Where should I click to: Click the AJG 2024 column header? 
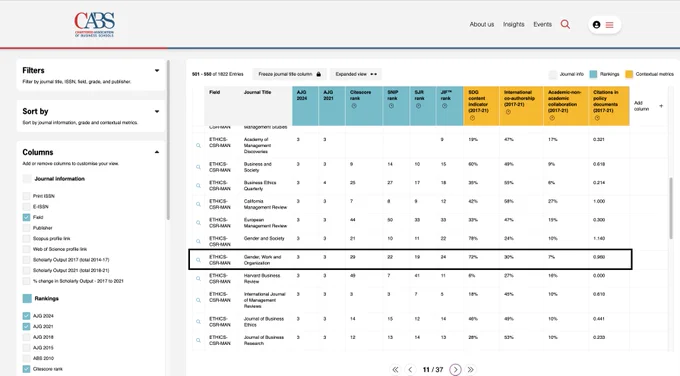(305, 106)
